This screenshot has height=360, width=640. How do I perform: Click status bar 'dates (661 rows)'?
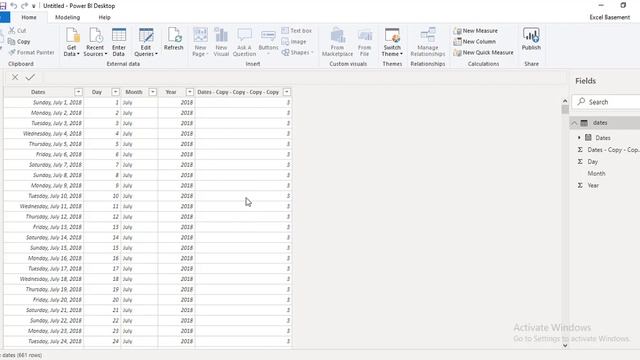pyautogui.click(x=22, y=355)
